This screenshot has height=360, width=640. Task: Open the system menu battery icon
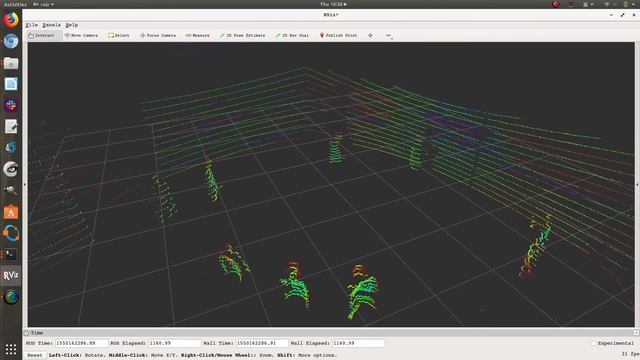(x=626, y=4)
